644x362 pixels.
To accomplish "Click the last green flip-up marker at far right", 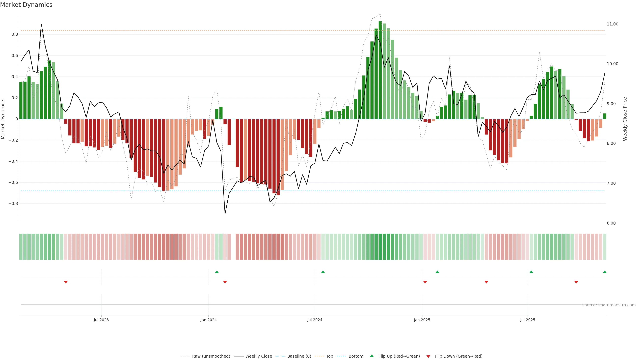I will pos(604,272).
